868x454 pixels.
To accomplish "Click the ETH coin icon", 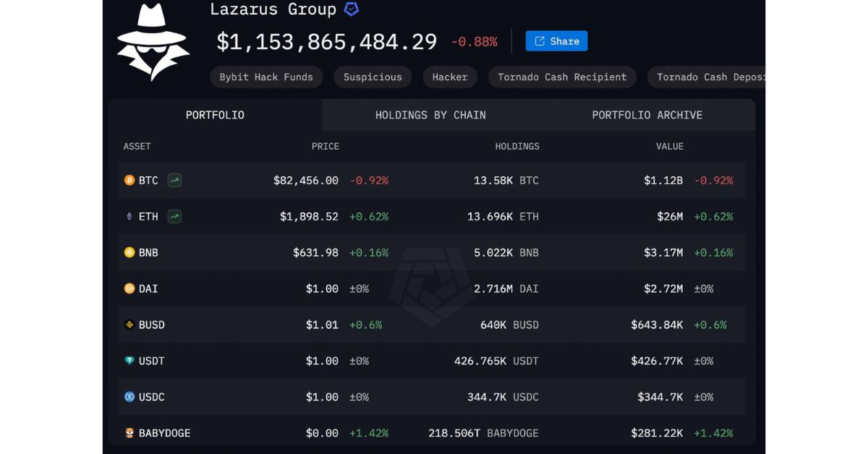I will point(129,216).
